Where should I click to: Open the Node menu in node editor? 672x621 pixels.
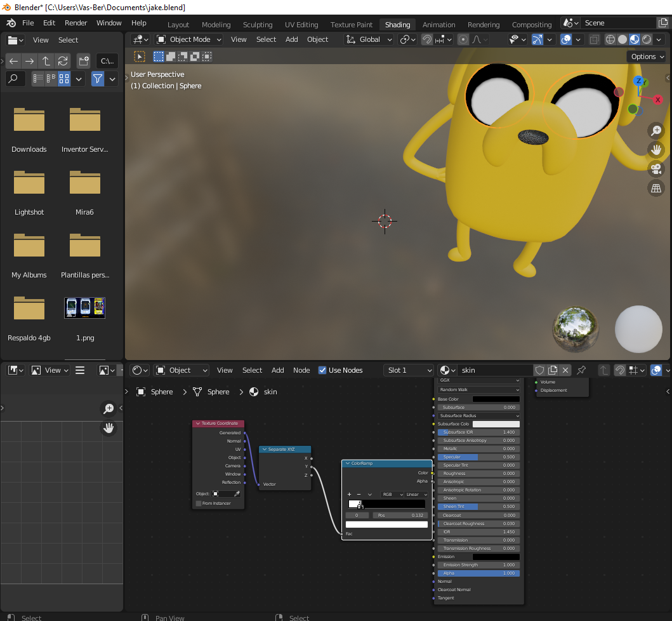(301, 370)
